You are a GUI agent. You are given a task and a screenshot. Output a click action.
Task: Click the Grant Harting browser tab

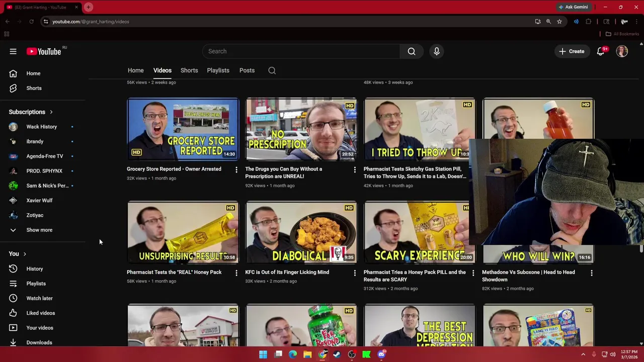pyautogui.click(x=42, y=7)
